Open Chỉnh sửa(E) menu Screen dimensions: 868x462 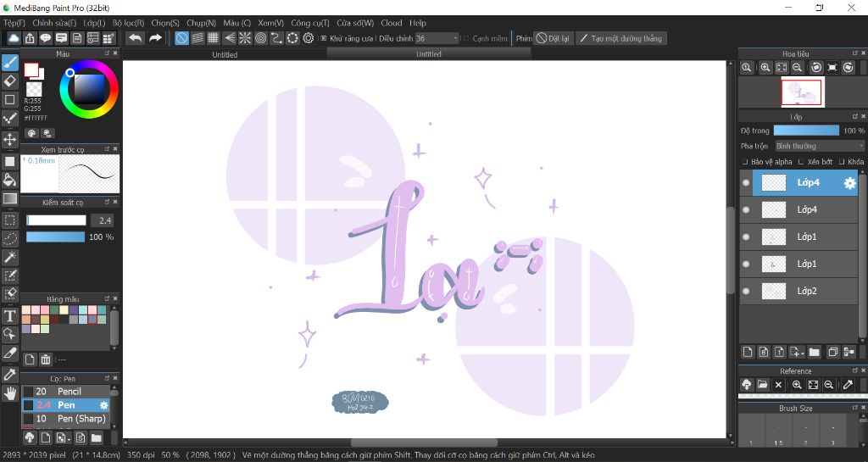tap(54, 23)
